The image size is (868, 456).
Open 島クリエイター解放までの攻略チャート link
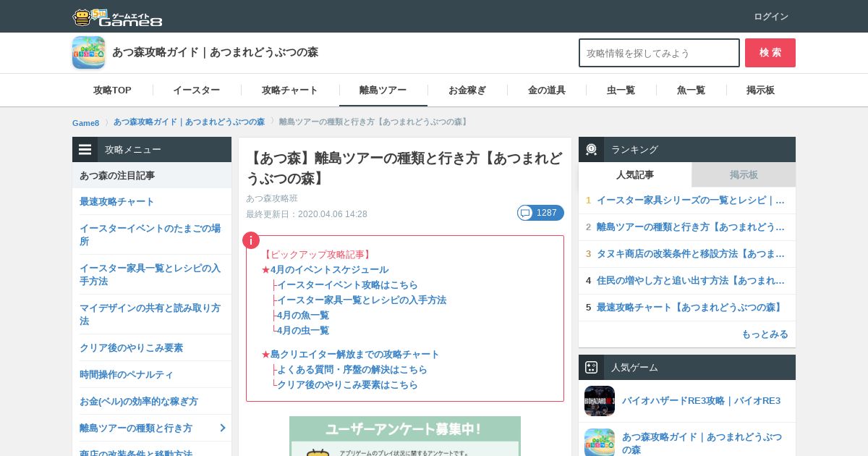coord(355,355)
